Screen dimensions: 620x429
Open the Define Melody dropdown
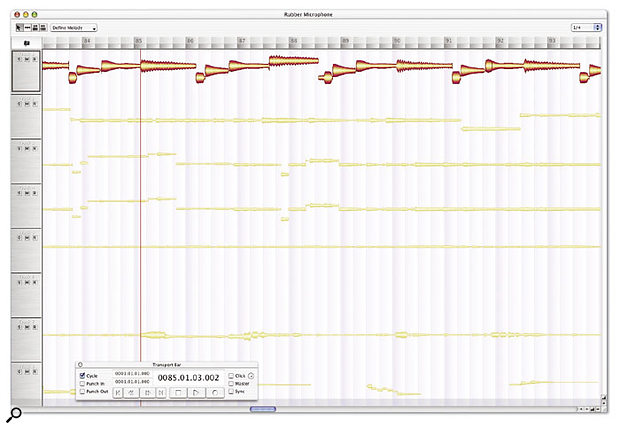[75, 28]
